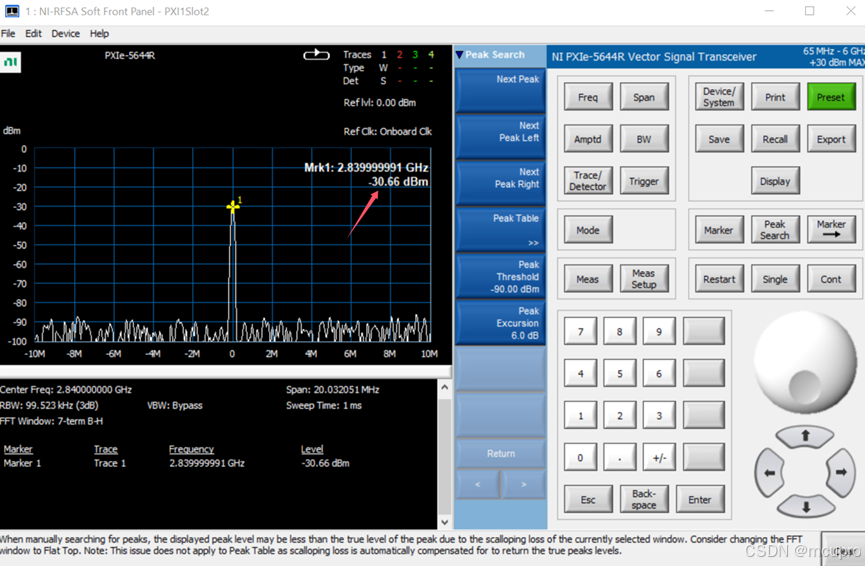
Task: Click keypad digit 0
Action: click(580, 457)
